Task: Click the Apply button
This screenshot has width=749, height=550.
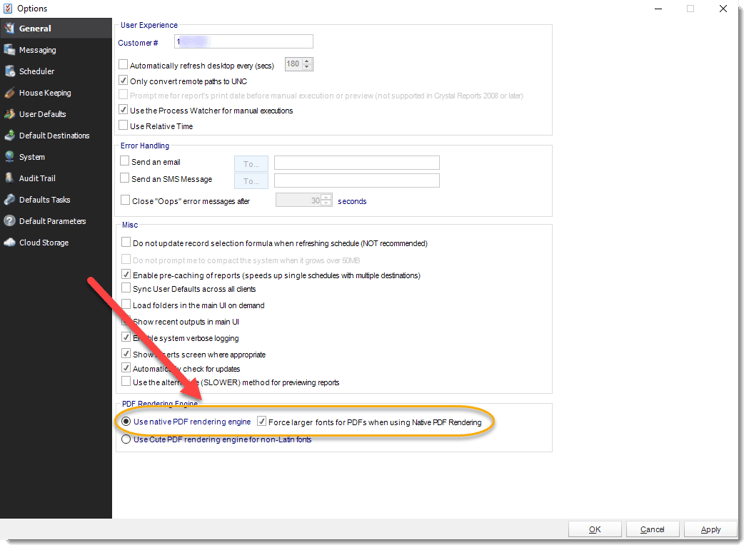Action: (711, 529)
